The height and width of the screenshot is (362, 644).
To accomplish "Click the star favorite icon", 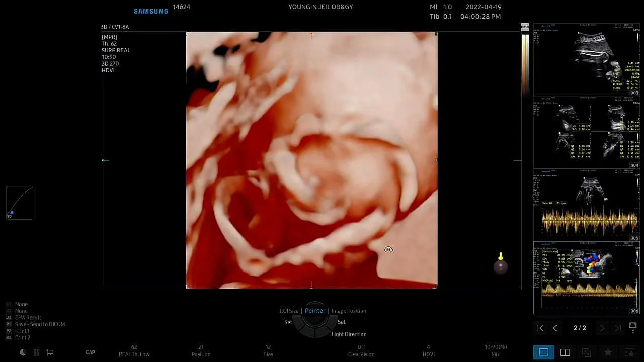I will point(608,352).
